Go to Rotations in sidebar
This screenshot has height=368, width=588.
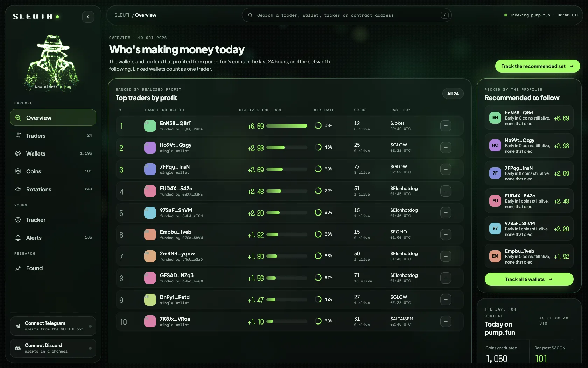point(53,189)
